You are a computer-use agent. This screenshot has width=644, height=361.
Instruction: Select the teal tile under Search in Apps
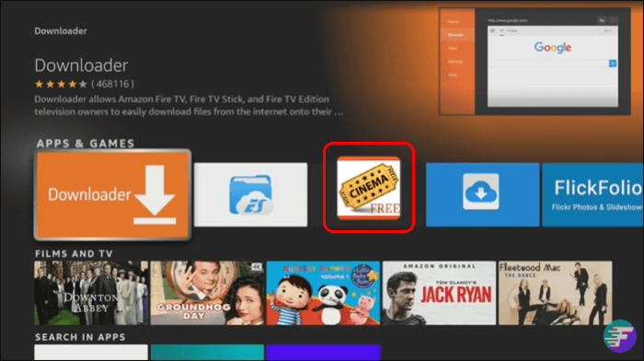pyautogui.click(x=207, y=353)
